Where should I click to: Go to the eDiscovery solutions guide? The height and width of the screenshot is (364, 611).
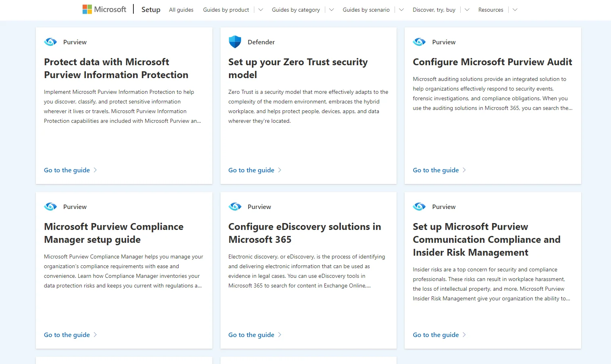251,335
